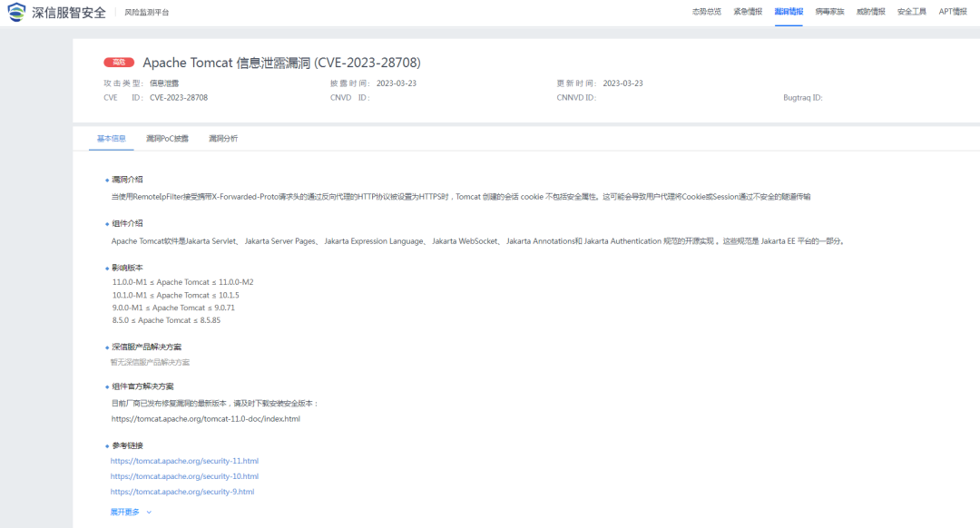Click the 深信服产品解决方案 section heading

pos(146,347)
